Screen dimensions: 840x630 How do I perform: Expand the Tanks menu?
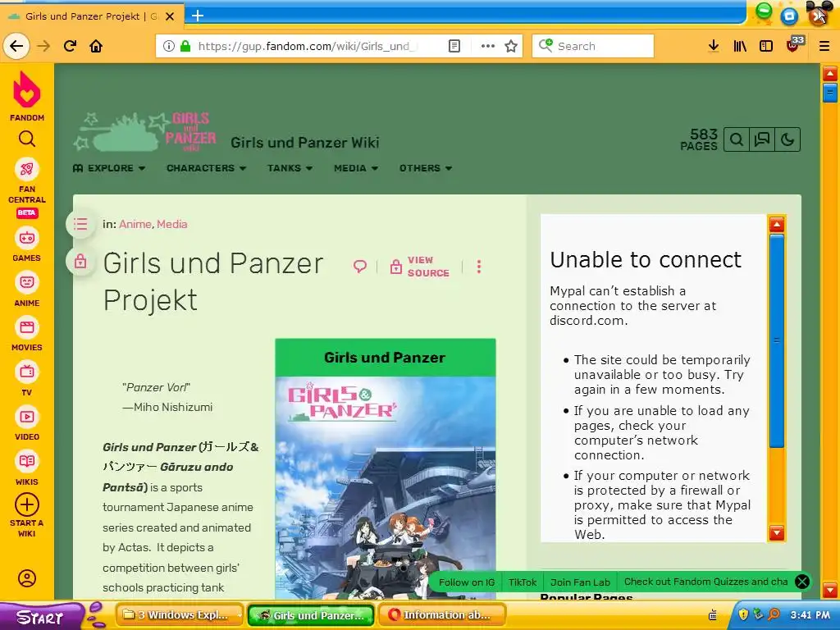290,168
